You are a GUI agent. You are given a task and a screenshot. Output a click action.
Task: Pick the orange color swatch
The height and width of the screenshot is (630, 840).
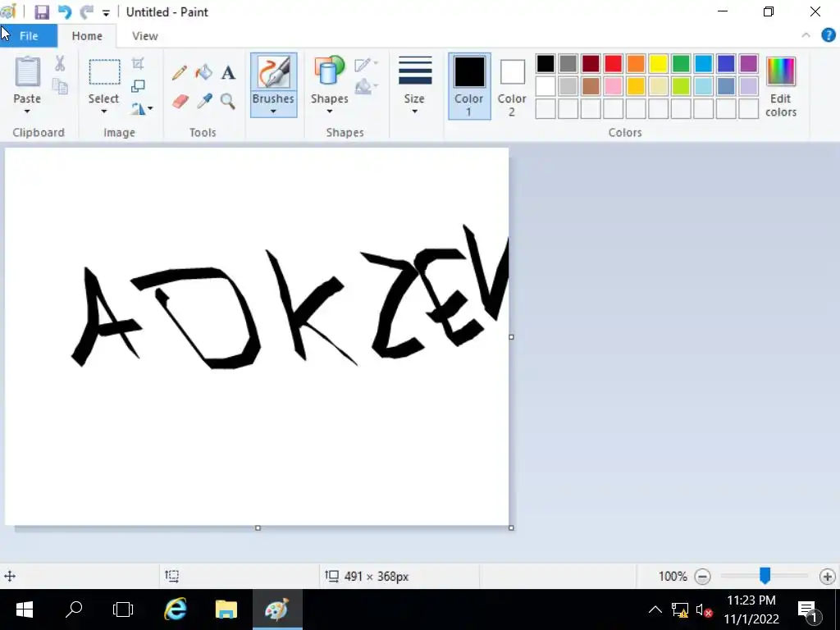tap(636, 63)
